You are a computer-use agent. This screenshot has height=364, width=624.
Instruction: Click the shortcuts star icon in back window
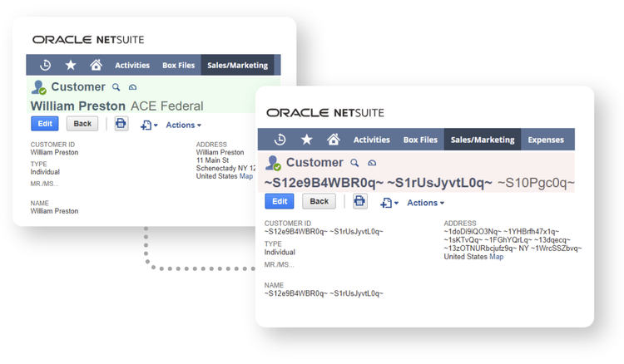point(71,65)
